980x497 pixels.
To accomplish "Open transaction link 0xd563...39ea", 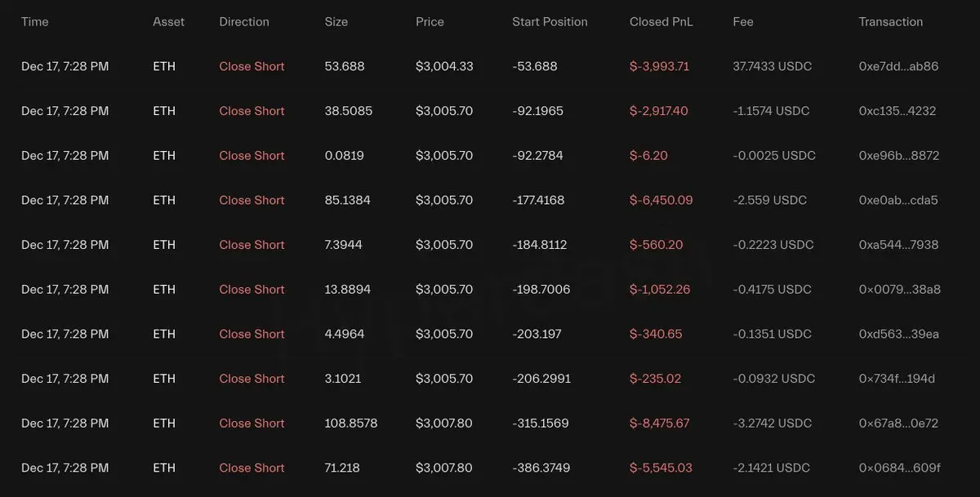I will [x=898, y=334].
